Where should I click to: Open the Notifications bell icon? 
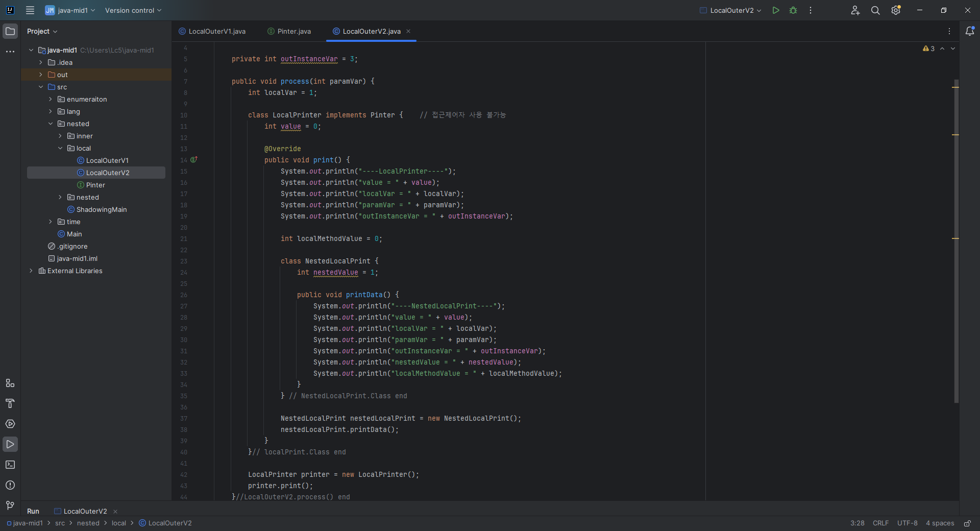970,31
